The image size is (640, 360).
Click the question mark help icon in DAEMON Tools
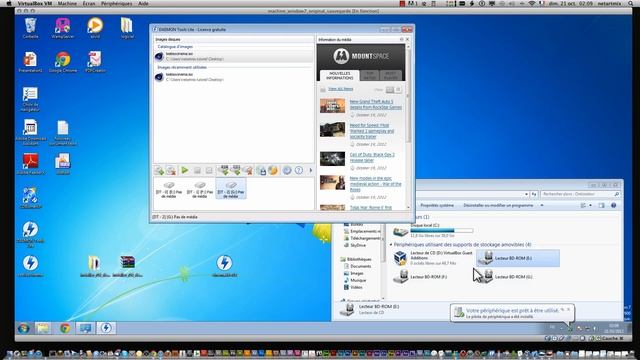299,170
